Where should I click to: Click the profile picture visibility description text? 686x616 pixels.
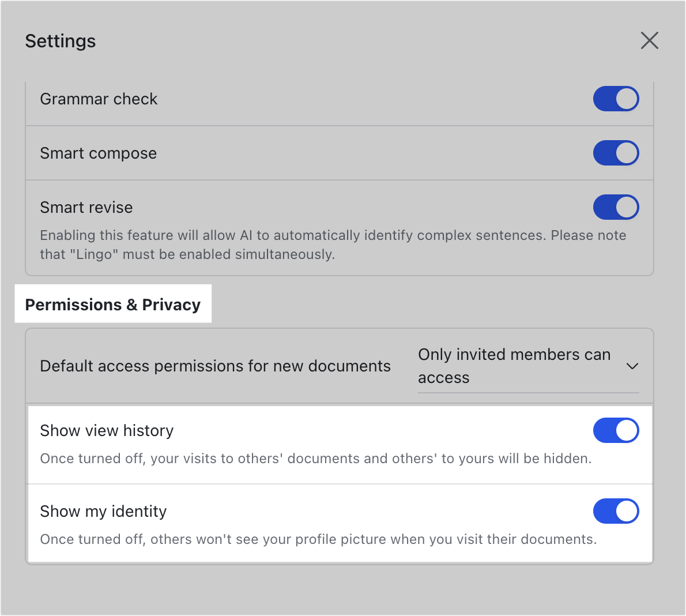(318, 539)
